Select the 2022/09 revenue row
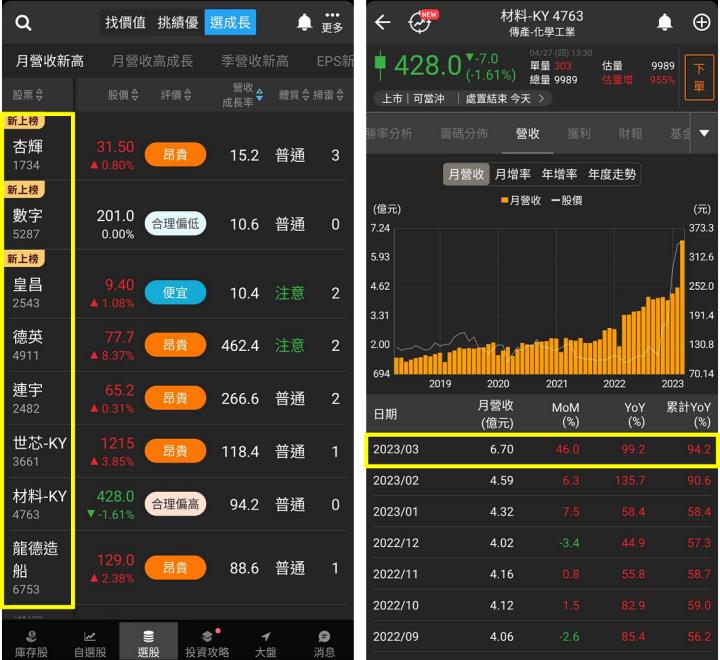Image resolution: width=720 pixels, height=660 pixels. point(542,637)
